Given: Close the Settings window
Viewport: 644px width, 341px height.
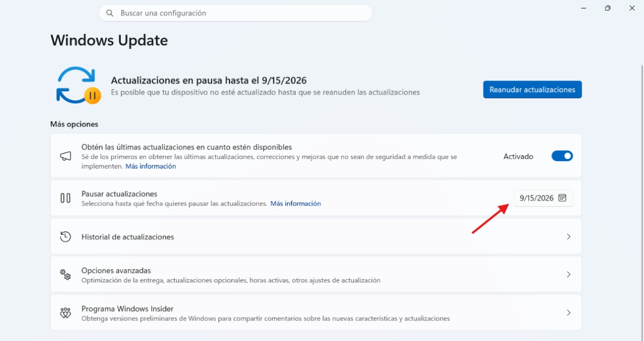Looking at the screenshot, I should pos(632,8).
